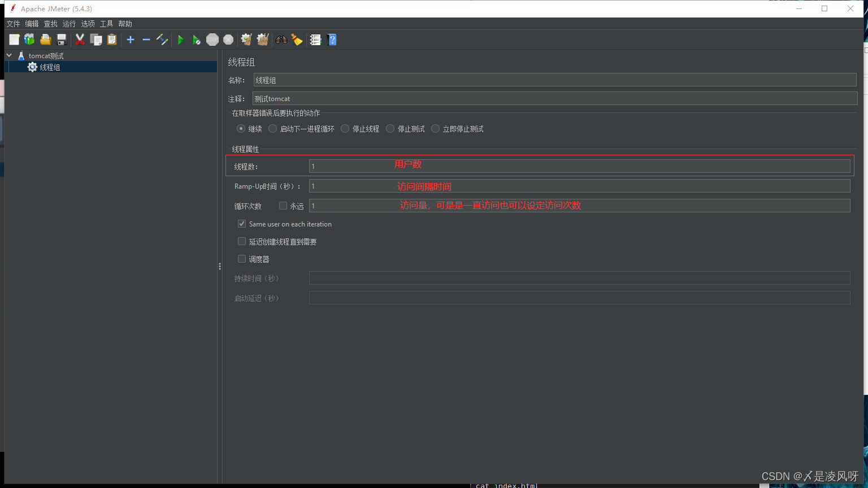Reset search with yellow broom icon

[297, 40]
